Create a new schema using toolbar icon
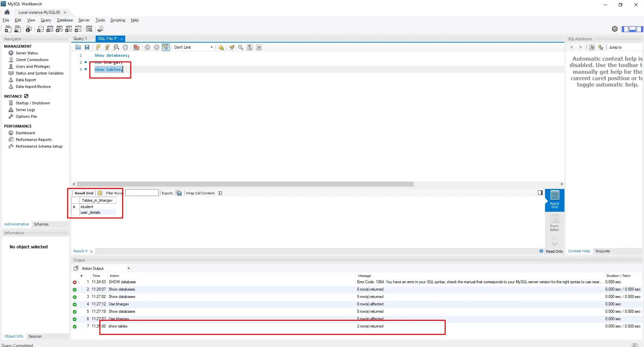This screenshot has height=347, width=644. tap(40, 29)
